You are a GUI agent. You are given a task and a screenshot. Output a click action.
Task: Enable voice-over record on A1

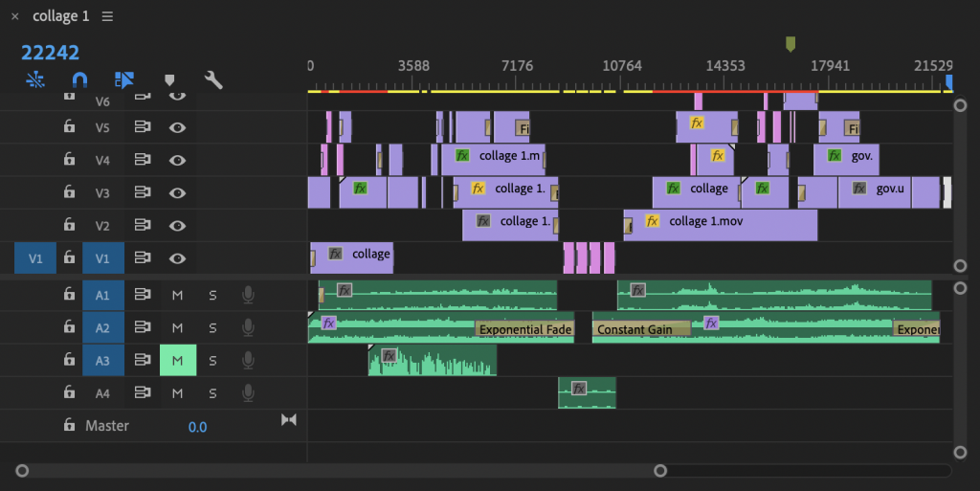point(248,295)
